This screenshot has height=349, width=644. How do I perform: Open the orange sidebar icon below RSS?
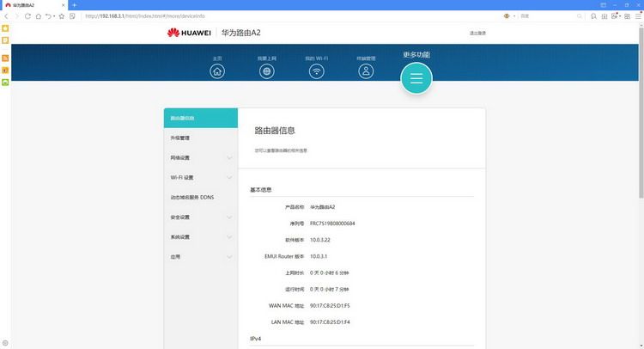pos(5,70)
